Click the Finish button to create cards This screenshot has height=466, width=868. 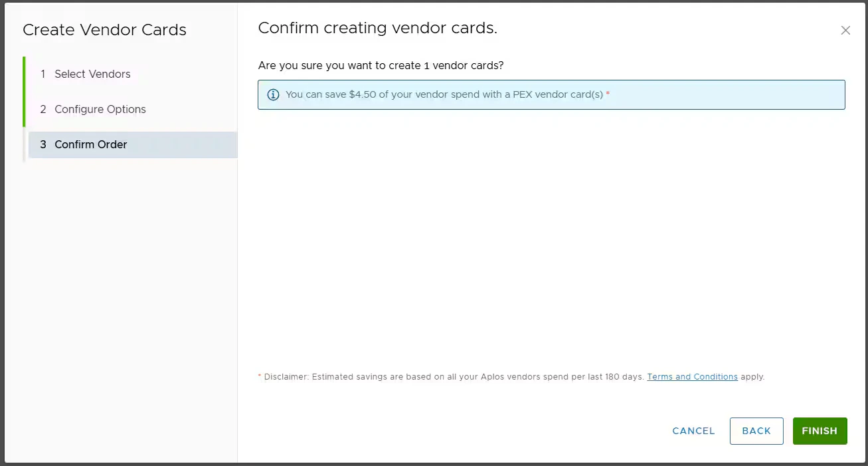click(820, 431)
